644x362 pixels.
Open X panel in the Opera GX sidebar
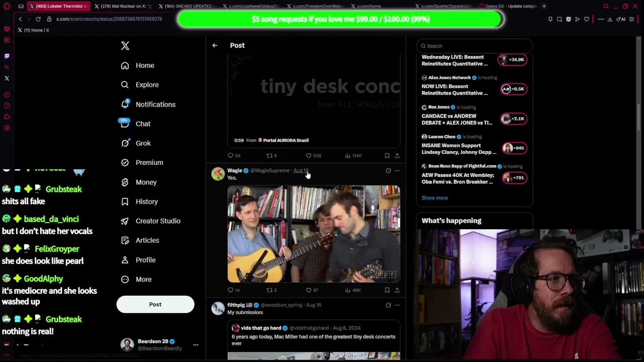(x=7, y=78)
